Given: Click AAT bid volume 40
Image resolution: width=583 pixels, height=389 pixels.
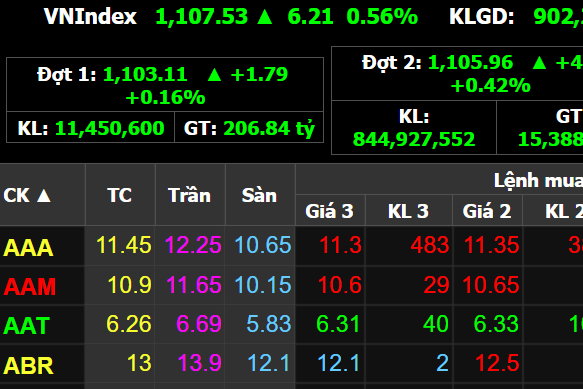Looking at the screenshot, I should (x=436, y=324).
